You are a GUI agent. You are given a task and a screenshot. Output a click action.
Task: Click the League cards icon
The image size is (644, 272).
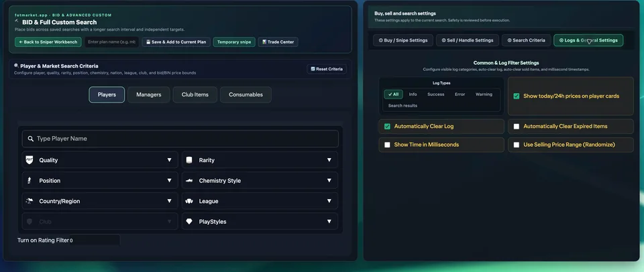point(189,201)
